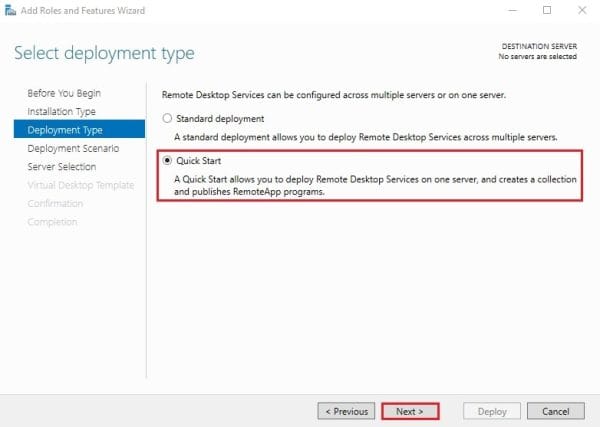The height and width of the screenshot is (427, 600).
Task: Select the Standard deployment radio button
Action: coord(167,119)
